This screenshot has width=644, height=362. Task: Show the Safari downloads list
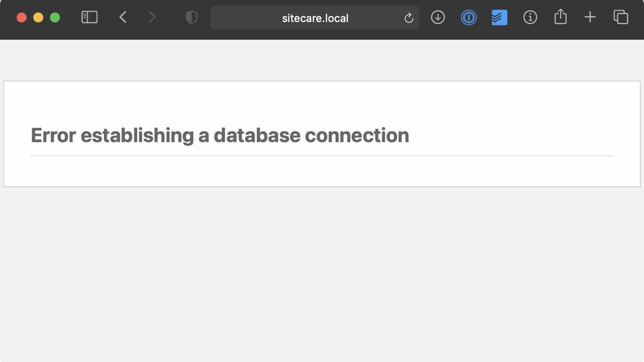pyautogui.click(x=438, y=17)
